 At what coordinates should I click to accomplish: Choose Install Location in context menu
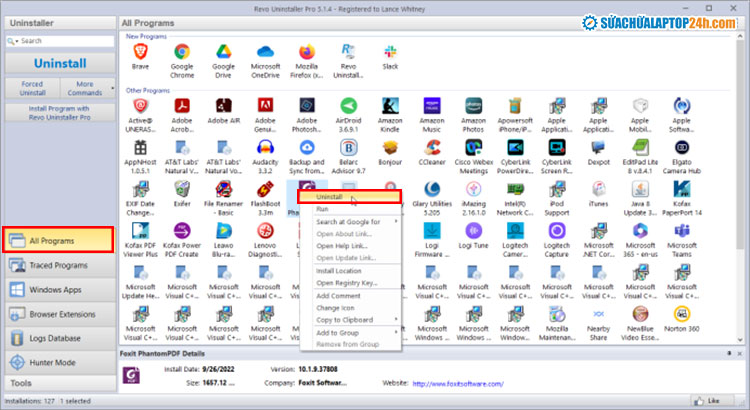pyautogui.click(x=350, y=271)
